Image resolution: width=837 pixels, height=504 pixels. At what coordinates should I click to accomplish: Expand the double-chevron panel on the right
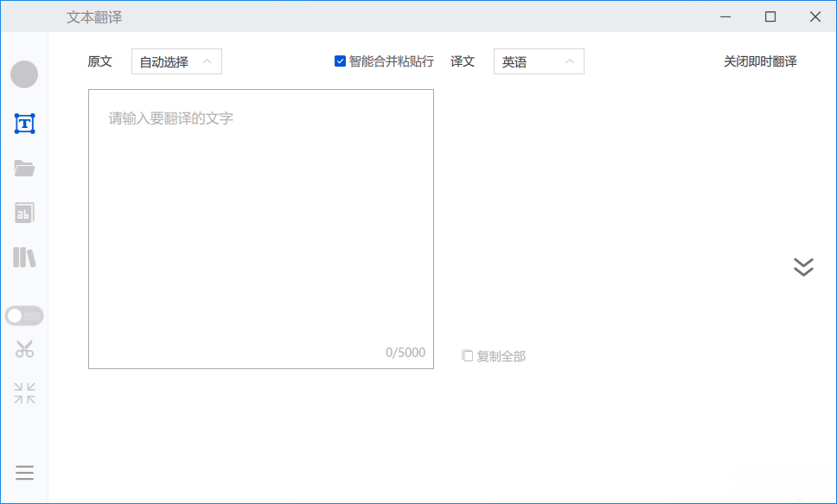click(804, 267)
